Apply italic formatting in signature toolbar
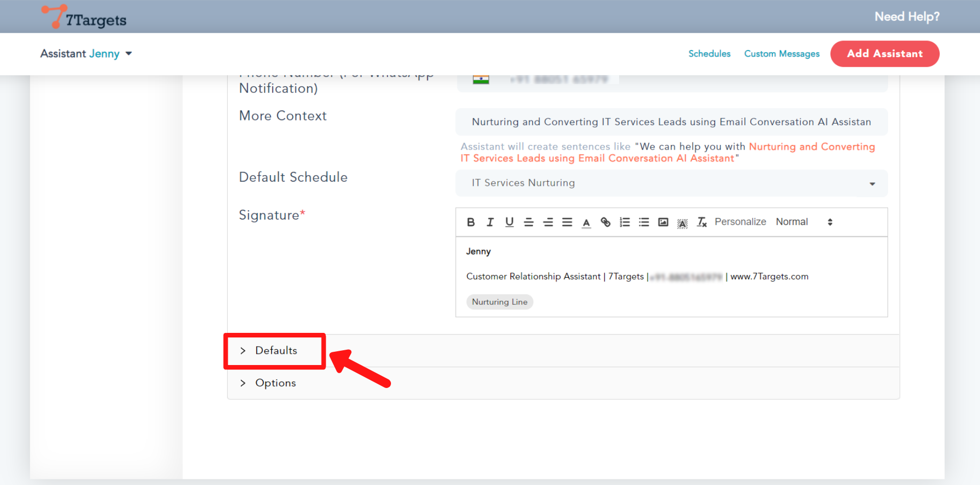 pyautogui.click(x=490, y=222)
